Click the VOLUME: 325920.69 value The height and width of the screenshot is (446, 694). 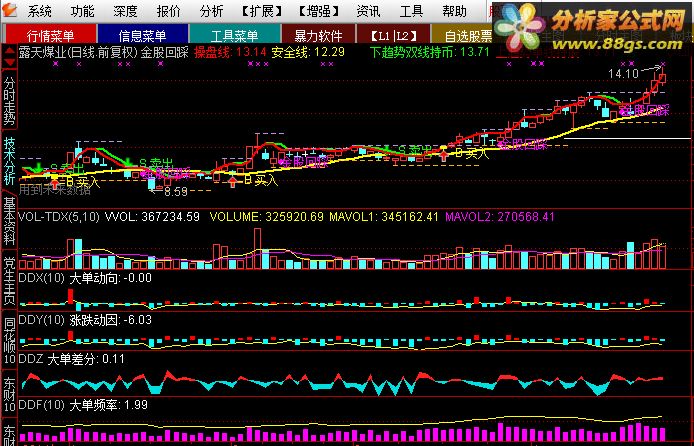267,217
